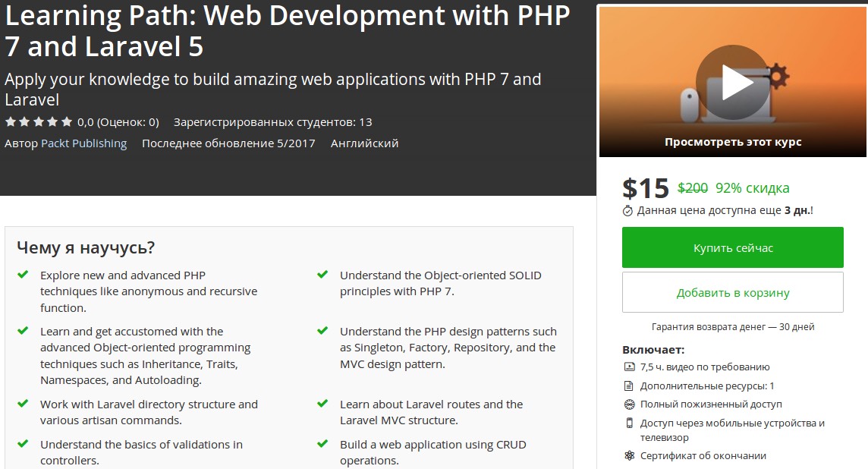The height and width of the screenshot is (469, 868).
Task: Click checkmark beside CRUD operations item
Action: point(322,444)
